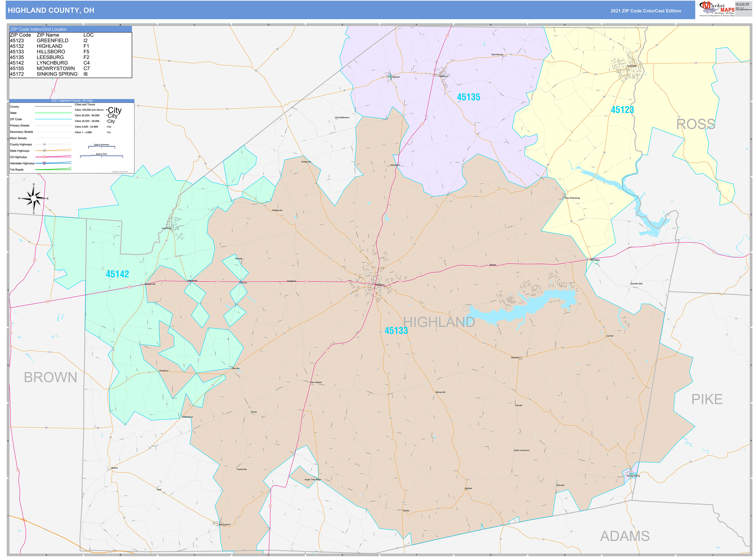
Task: Select the Interstate Highways shield symbol
Action: tap(44, 163)
